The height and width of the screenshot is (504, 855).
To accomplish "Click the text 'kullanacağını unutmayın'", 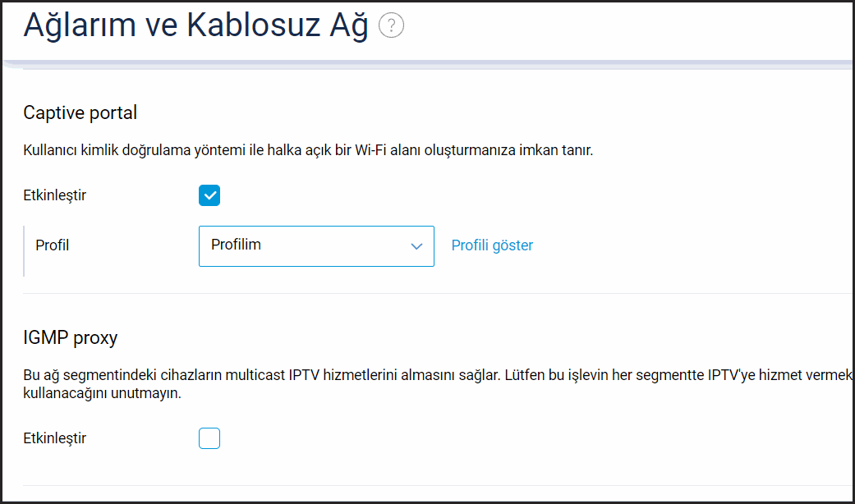I will 102,393.
